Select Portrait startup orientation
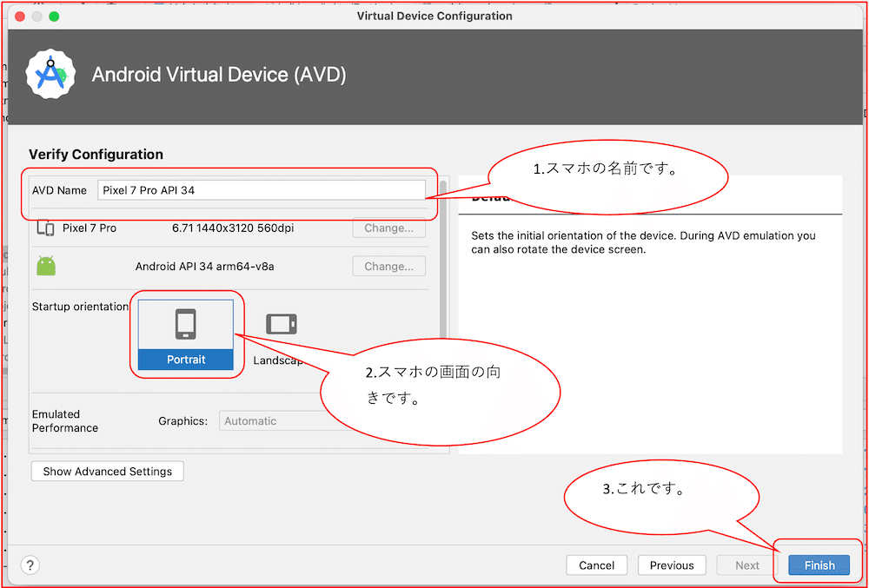The width and height of the screenshot is (869, 588). point(186,334)
